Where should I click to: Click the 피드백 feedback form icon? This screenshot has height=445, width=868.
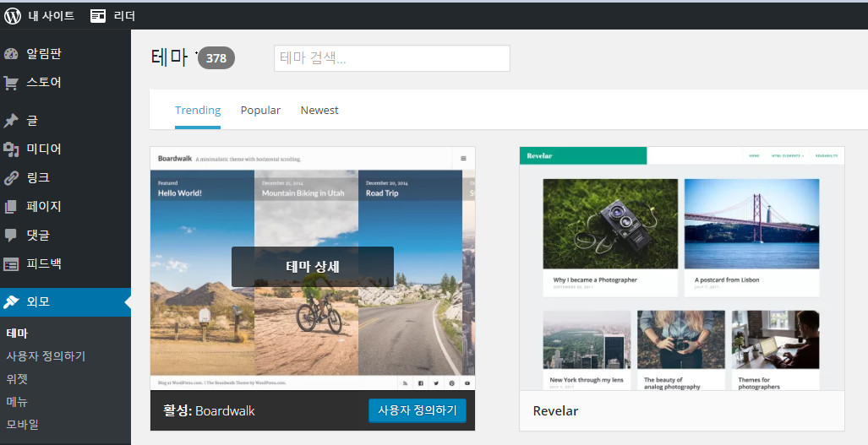11,264
